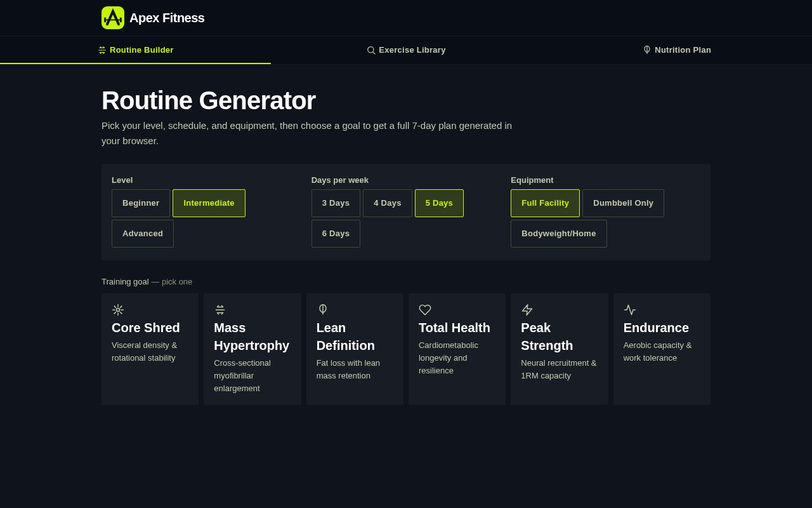Select the Endurance goal title
The width and height of the screenshot is (812, 508).
coord(656,328)
